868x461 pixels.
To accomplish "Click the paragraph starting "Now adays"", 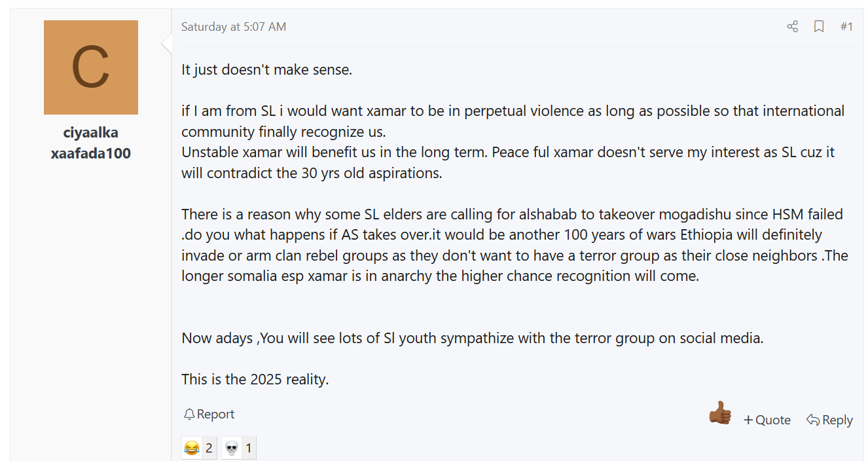I will click(x=473, y=339).
